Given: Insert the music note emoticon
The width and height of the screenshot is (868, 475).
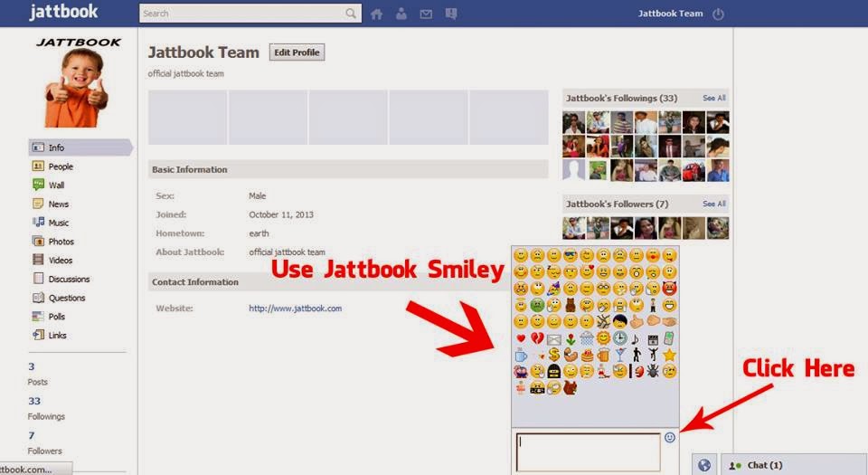Looking at the screenshot, I should [x=636, y=338].
